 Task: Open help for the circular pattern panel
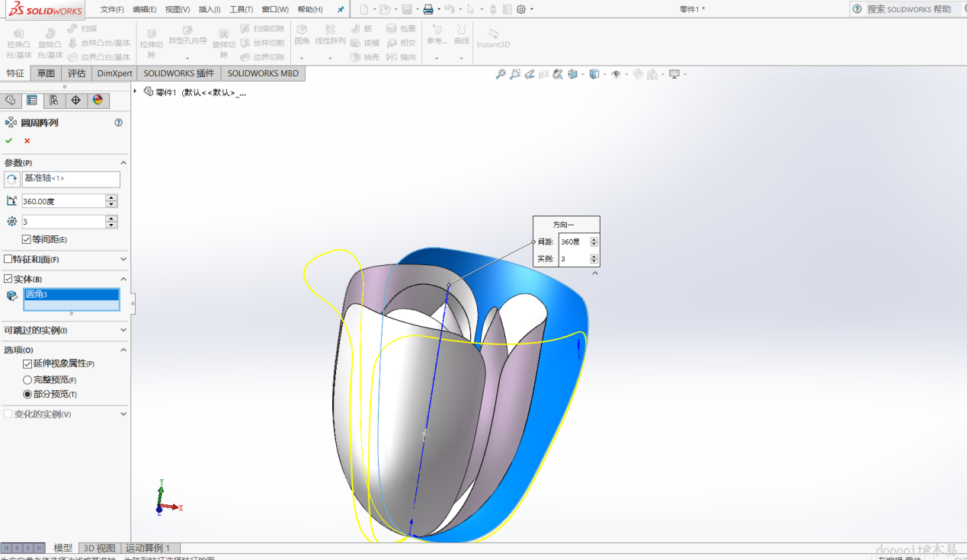coord(119,123)
